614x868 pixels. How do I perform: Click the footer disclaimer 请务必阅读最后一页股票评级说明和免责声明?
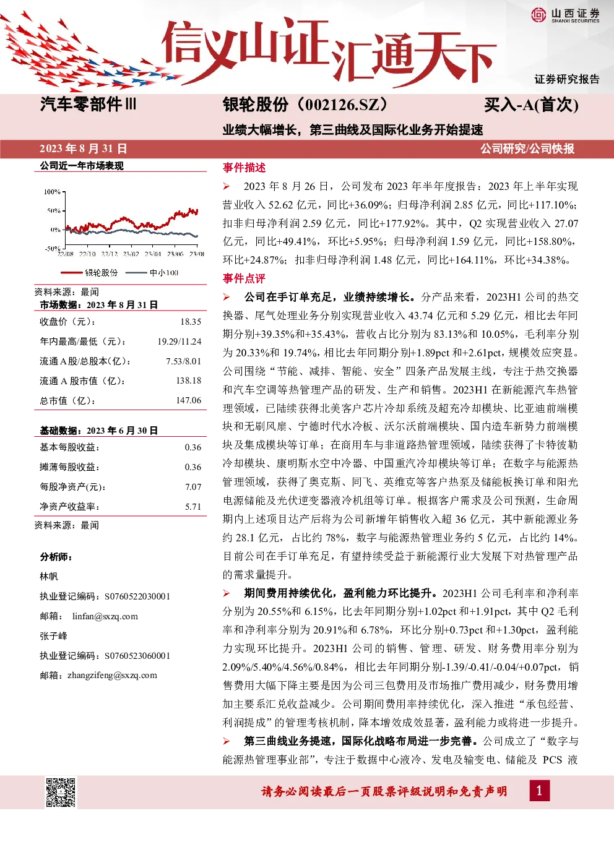384,791
